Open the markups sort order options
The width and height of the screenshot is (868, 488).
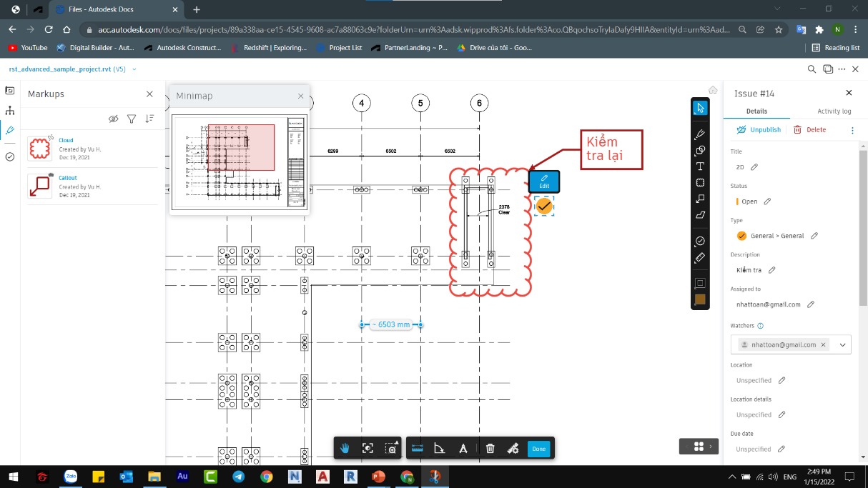coord(149,119)
